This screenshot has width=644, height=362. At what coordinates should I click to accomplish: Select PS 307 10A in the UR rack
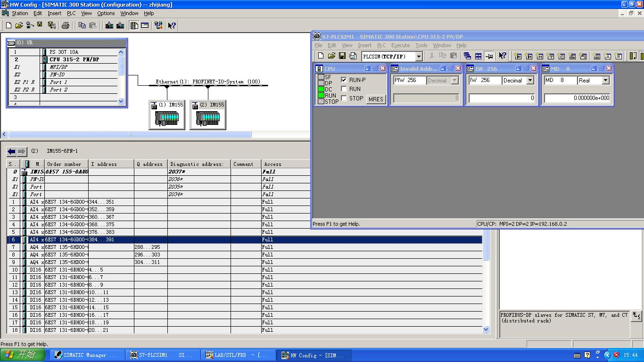(x=64, y=52)
